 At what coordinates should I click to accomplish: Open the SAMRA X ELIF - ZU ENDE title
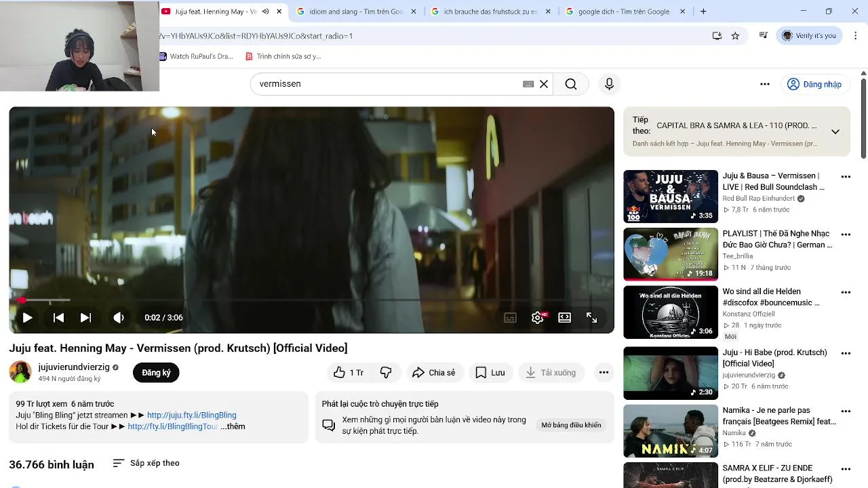point(777,474)
